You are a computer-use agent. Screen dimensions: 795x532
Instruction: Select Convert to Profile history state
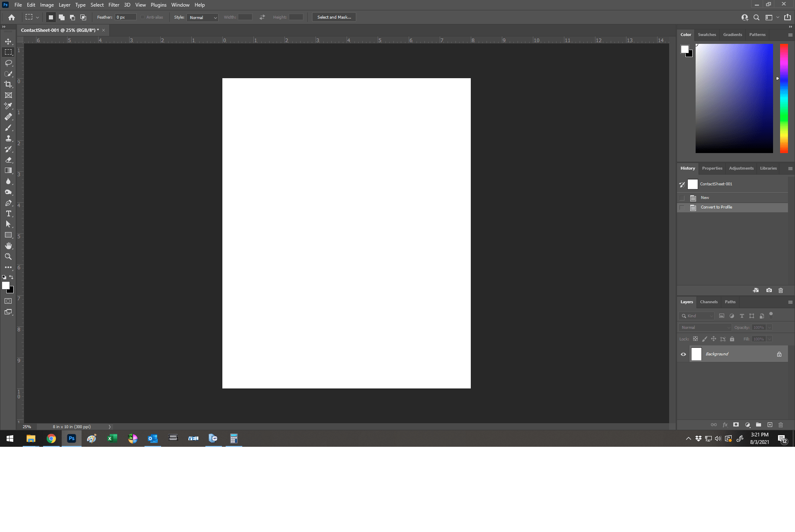coord(716,207)
